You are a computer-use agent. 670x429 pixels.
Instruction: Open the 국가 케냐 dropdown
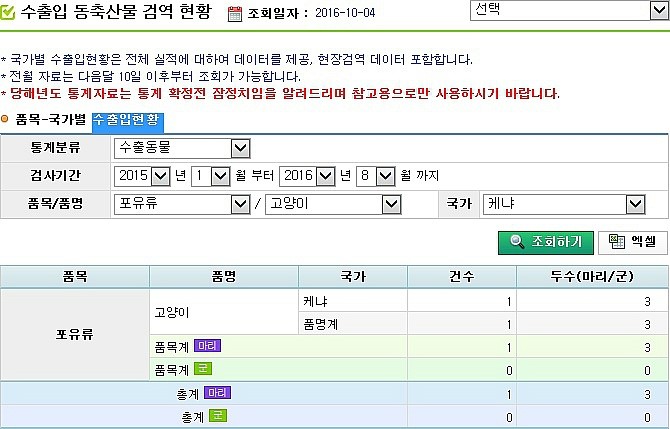click(564, 204)
